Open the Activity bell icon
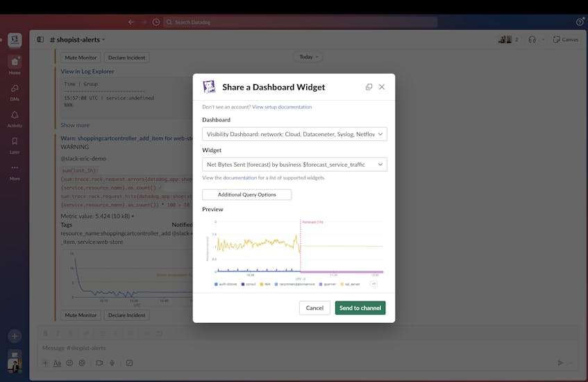Screen dimensions: 588x382 pyautogui.click(x=15, y=118)
